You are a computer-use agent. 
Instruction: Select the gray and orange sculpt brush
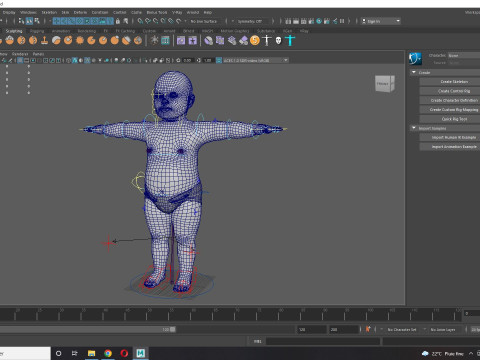[56, 41]
